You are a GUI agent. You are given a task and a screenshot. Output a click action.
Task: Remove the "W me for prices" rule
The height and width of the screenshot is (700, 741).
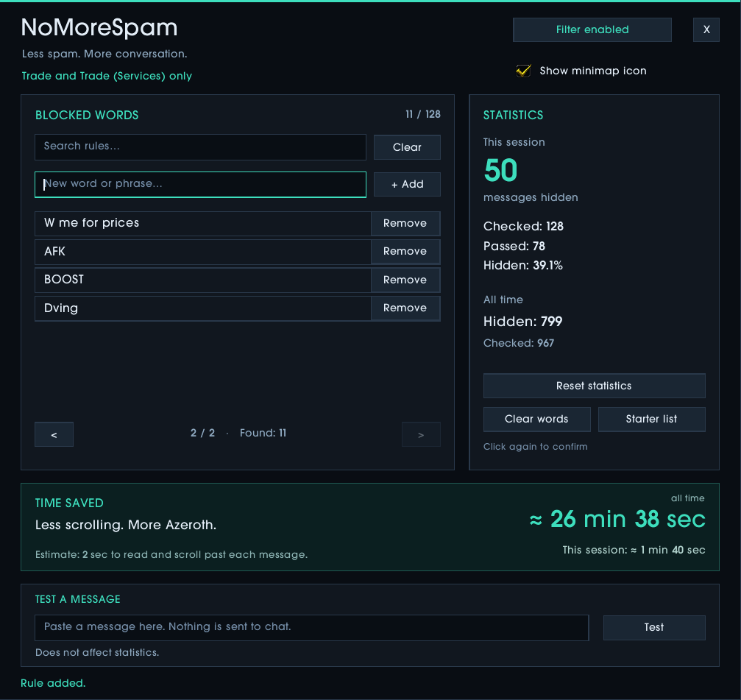[x=405, y=224]
